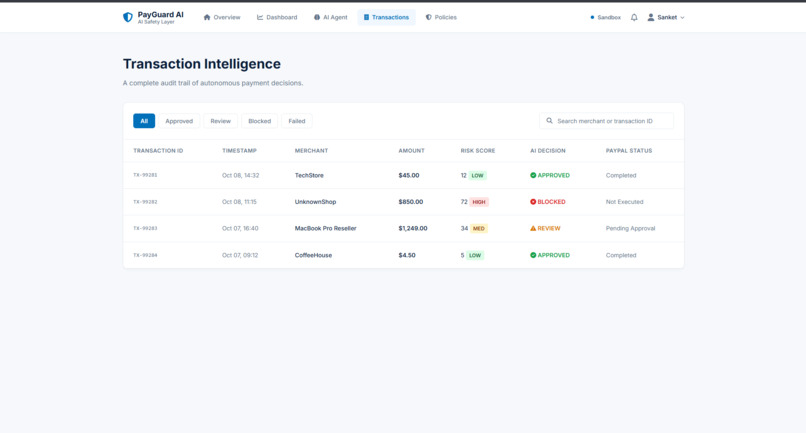Filter by Review transactions
This screenshot has height=433, width=806.
pyautogui.click(x=221, y=121)
